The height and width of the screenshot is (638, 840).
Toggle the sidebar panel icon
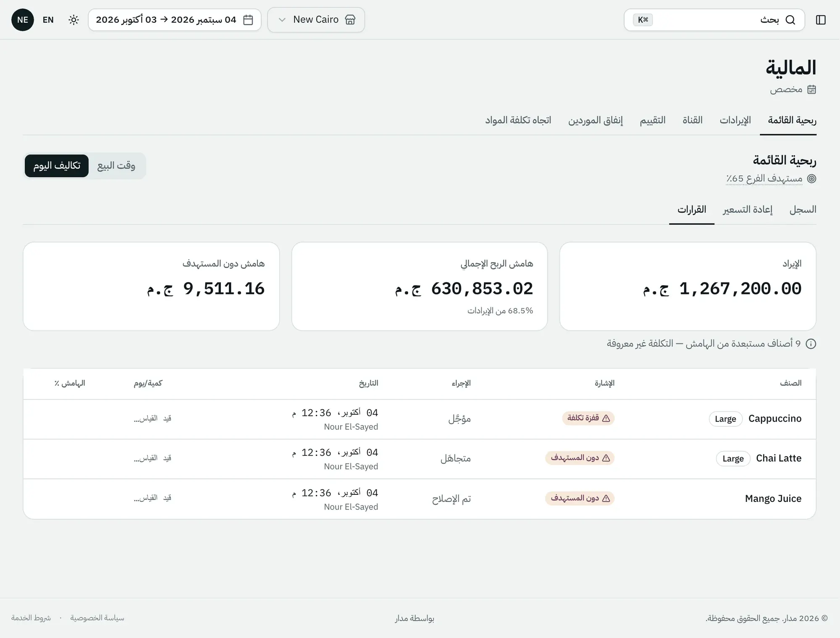pos(821,20)
